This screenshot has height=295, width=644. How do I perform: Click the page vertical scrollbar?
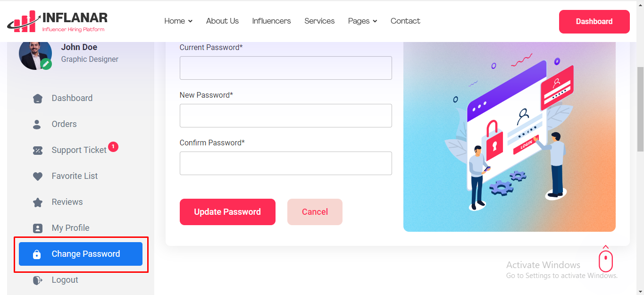640,109
